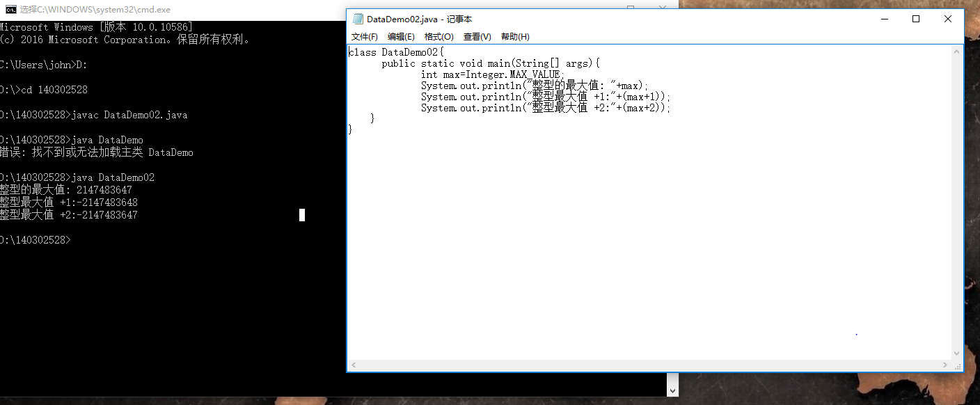Open the 文件(F) menu in Notepad

[365, 37]
